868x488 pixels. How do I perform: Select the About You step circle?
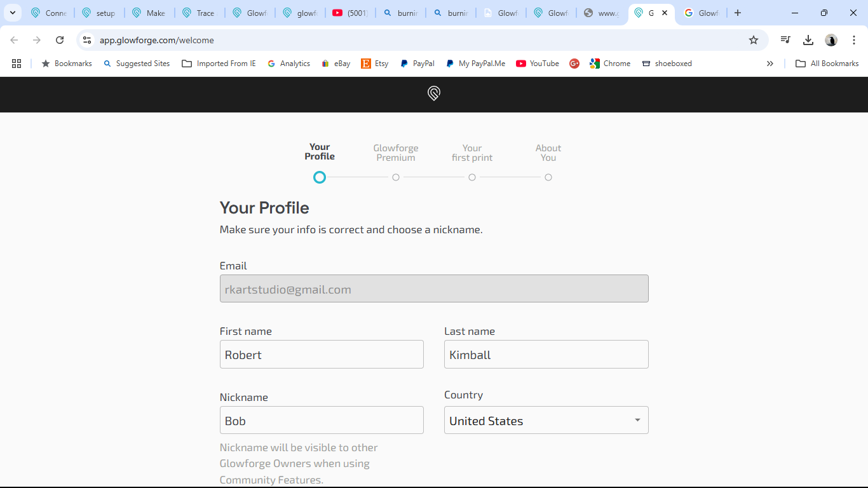pos(548,177)
